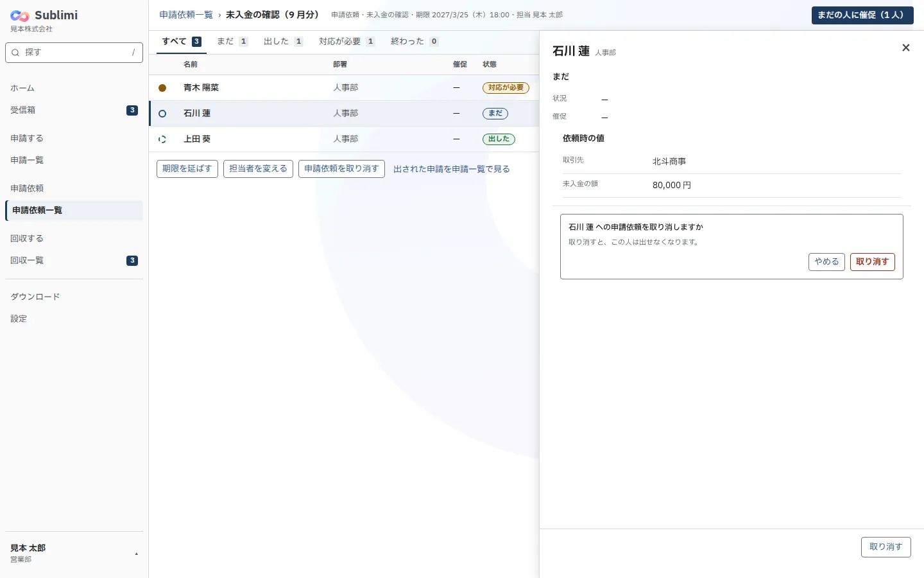This screenshot has width=924, height=578.
Task: Focus the 探す search field
Action: [74, 53]
